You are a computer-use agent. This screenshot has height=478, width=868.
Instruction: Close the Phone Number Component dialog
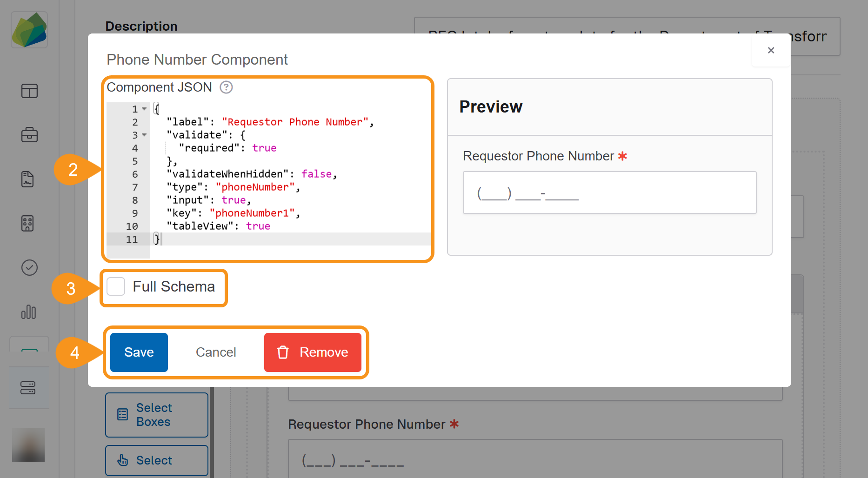click(x=771, y=50)
